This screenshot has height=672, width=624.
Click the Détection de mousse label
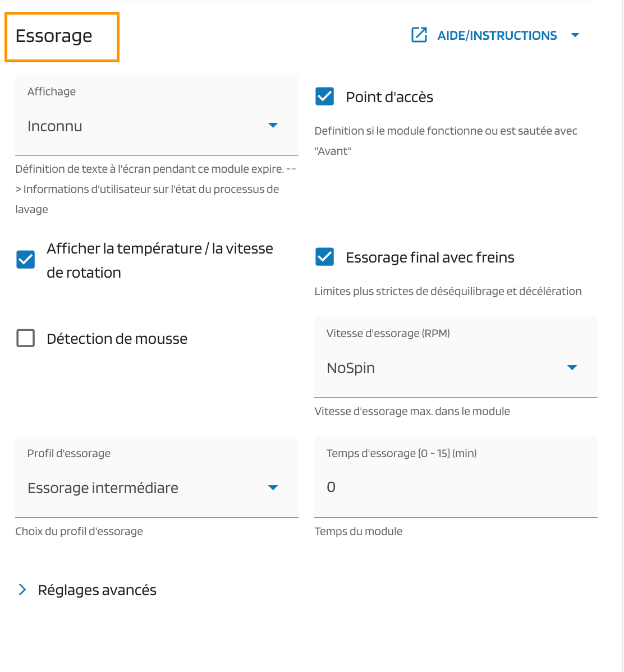tap(117, 339)
